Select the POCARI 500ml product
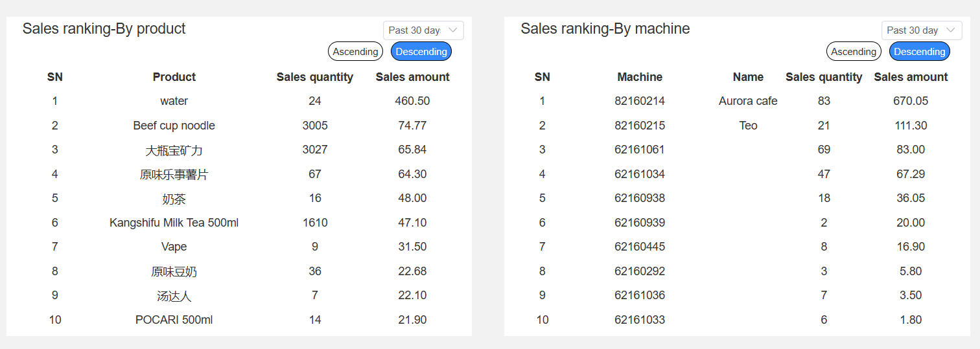 coord(174,320)
